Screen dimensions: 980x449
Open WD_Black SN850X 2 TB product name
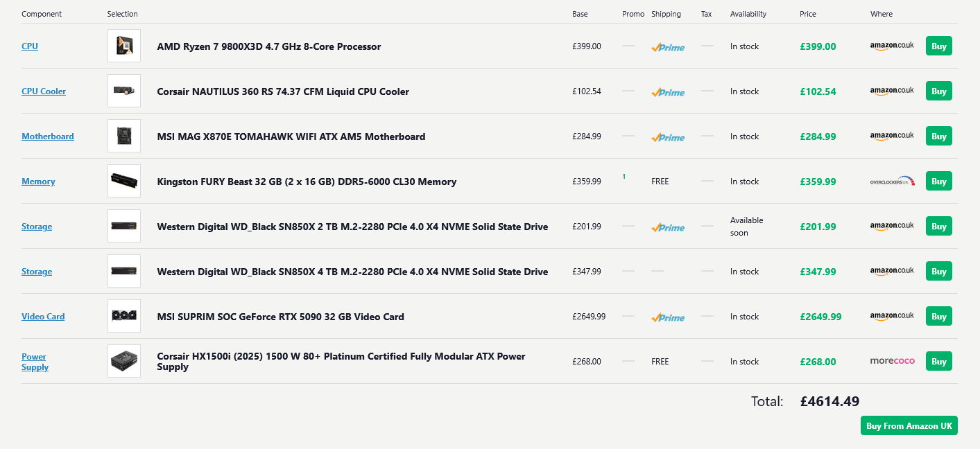tap(352, 227)
